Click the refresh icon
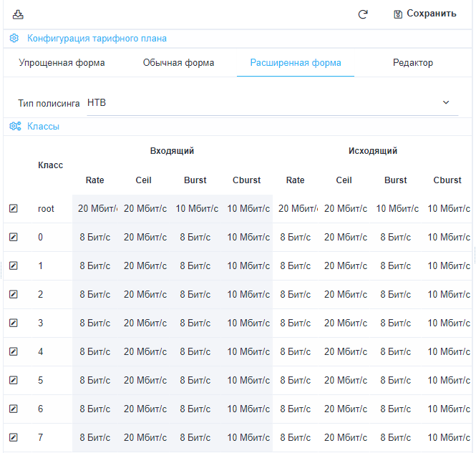The height and width of the screenshot is (453, 476). (363, 14)
